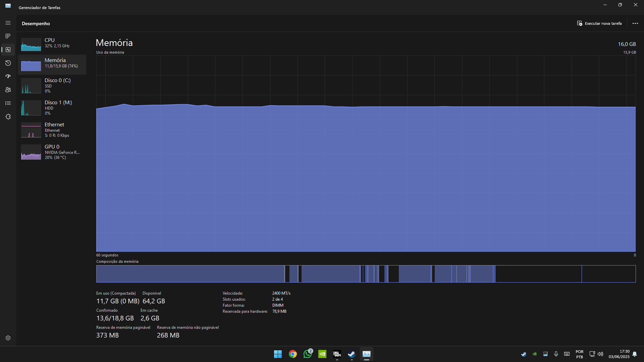
Task: Open the Processes page icon
Action: click(8, 36)
